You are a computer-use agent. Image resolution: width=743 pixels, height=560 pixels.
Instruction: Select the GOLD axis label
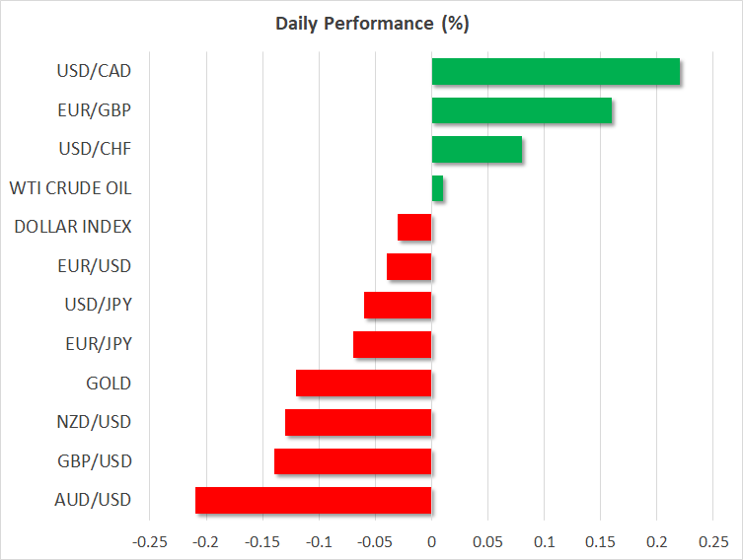pos(109,384)
